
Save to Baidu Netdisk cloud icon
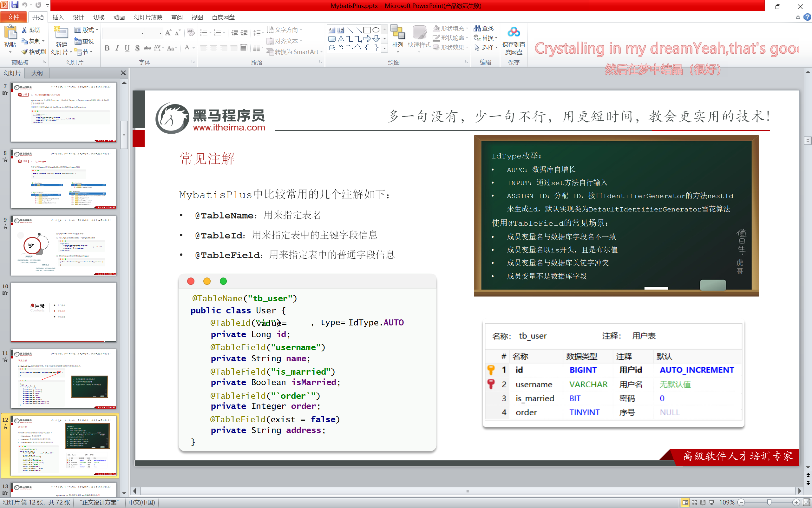click(514, 40)
